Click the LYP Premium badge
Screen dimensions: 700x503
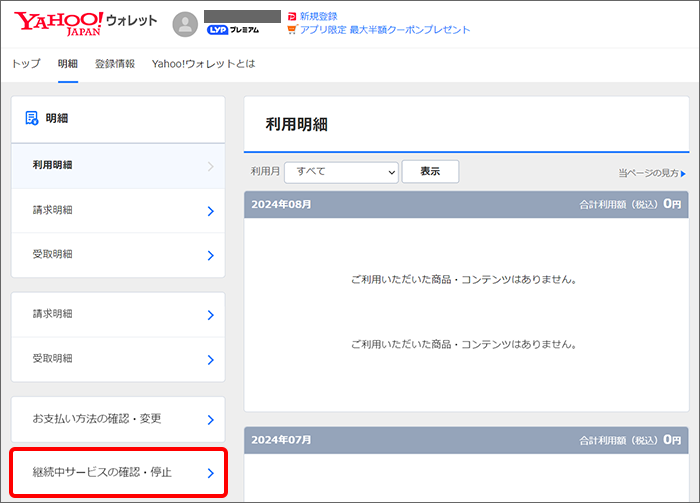(x=233, y=30)
